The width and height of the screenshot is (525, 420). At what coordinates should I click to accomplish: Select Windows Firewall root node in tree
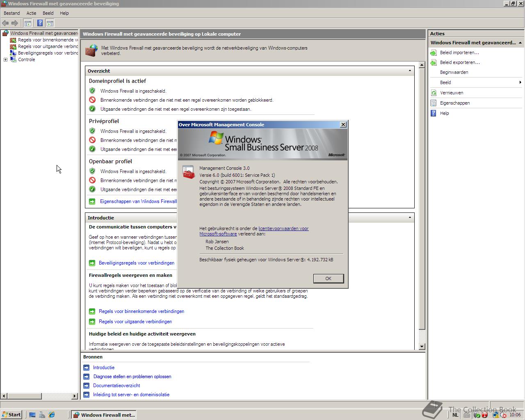pyautogui.click(x=43, y=33)
